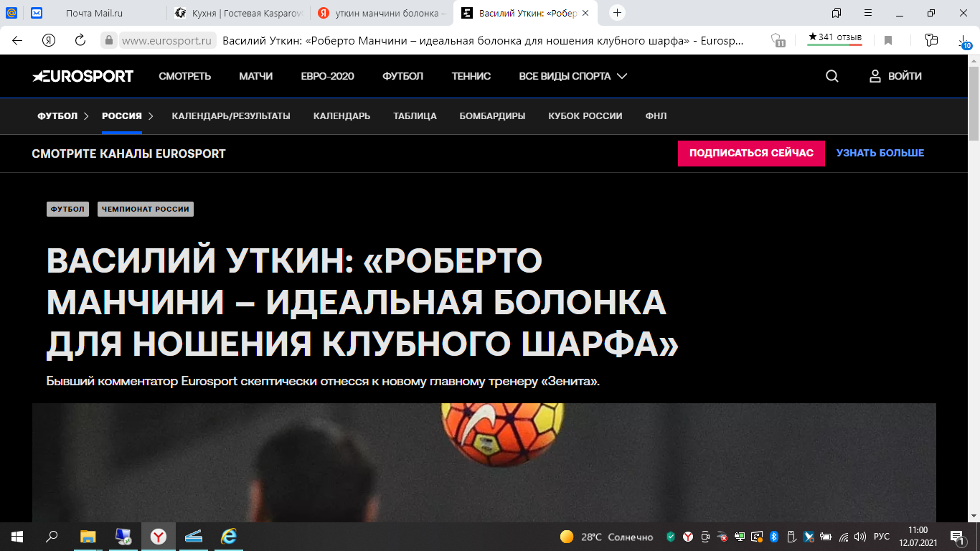Click the browser back arrow
The image size is (980, 551).
tap(17, 40)
